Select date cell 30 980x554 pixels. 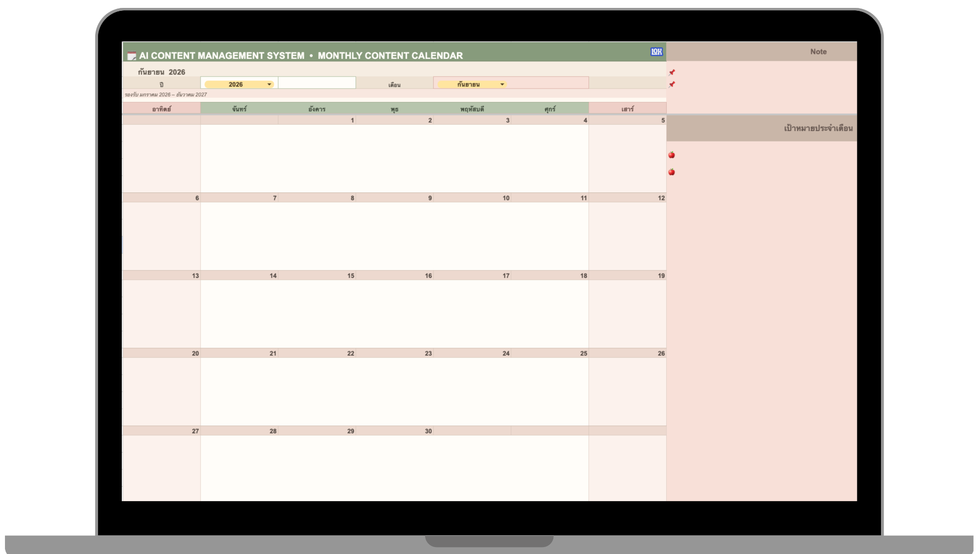tap(394, 431)
